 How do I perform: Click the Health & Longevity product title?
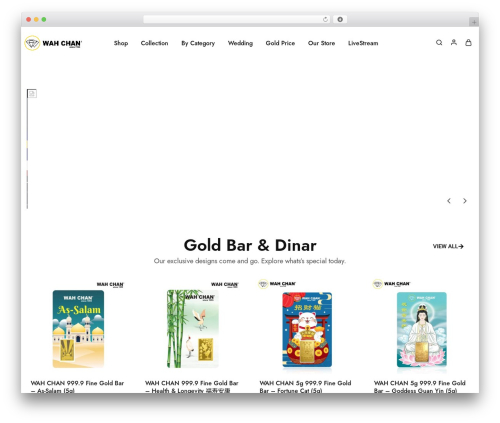[192, 387]
